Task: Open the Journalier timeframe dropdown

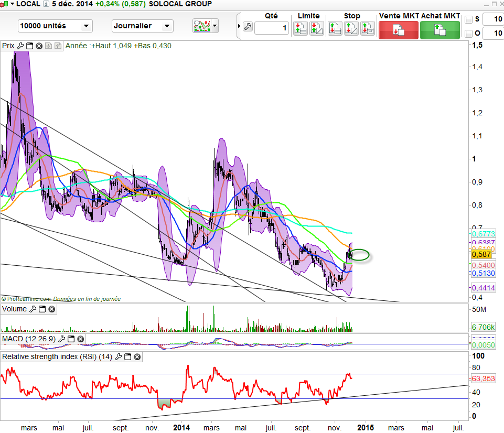Action: pyautogui.click(x=143, y=26)
